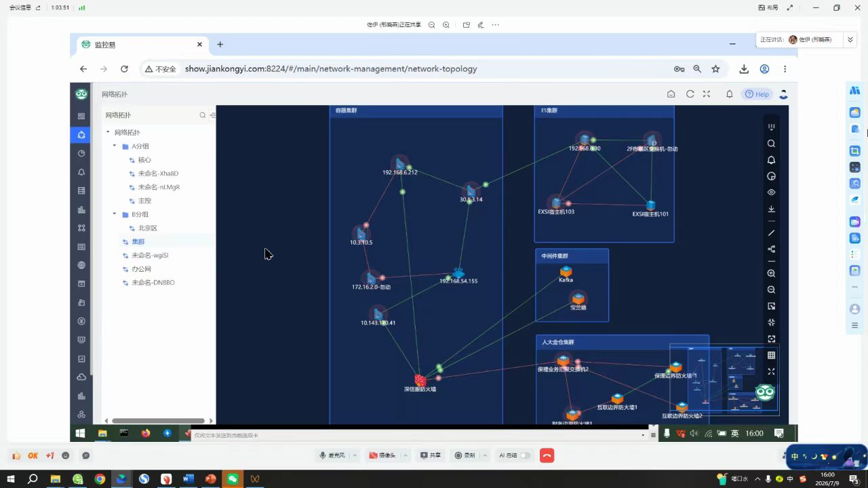Click the download icon in topology toolbar
This screenshot has width=868, height=488.
[771, 209]
